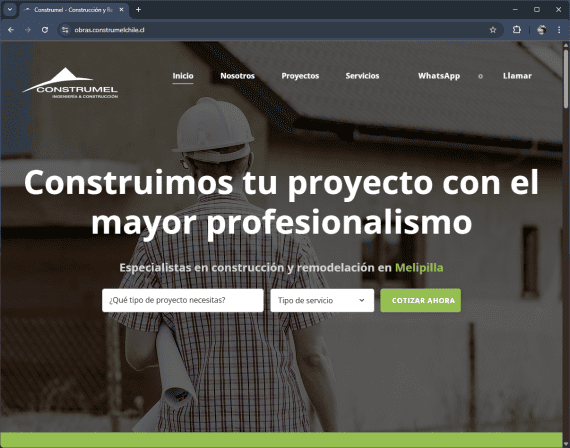Open the browser extensions puzzle icon

(517, 30)
